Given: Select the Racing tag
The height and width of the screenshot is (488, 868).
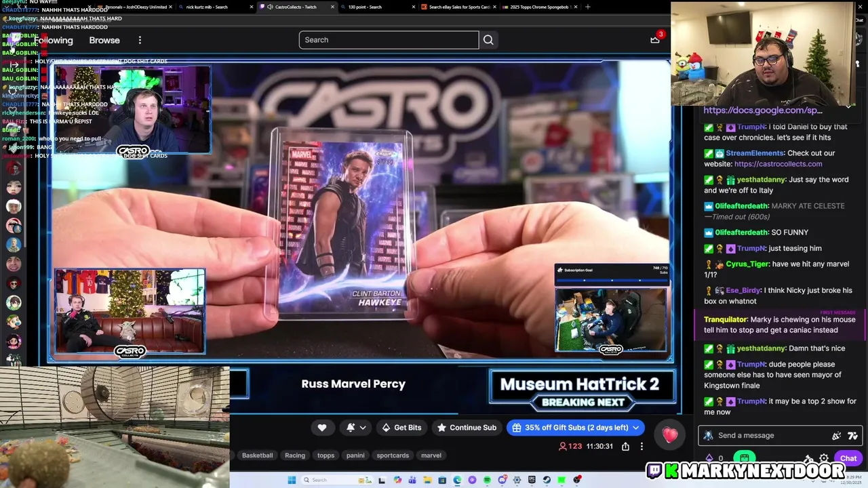Looking at the screenshot, I should (295, 455).
